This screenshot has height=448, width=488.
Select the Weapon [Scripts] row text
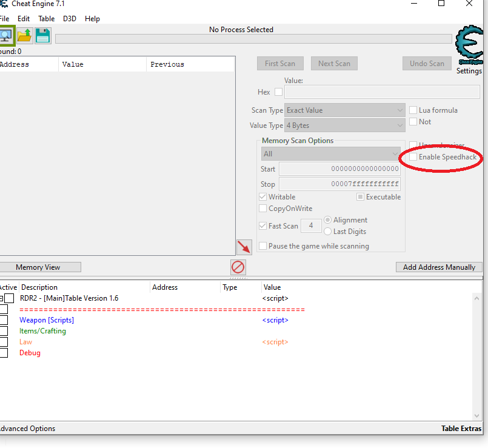click(x=47, y=320)
